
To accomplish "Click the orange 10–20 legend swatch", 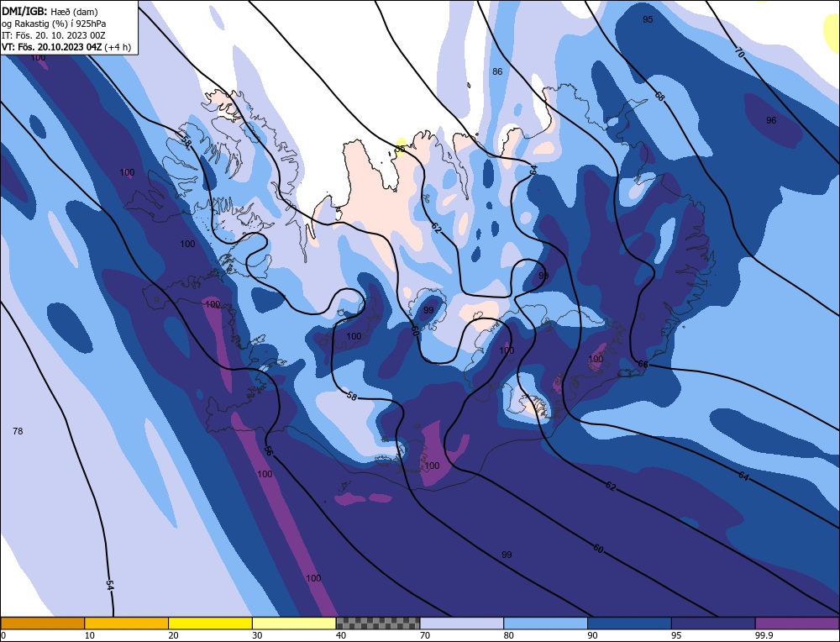I will (127, 624).
